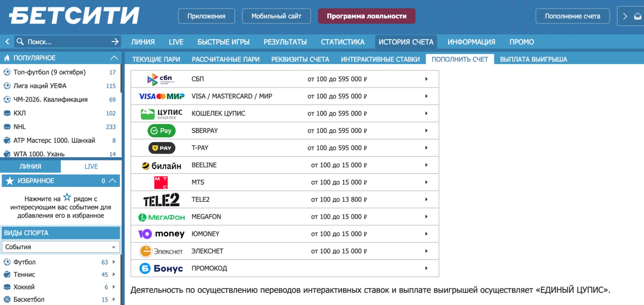Click tennis ball icon beside ATP Мастерс
Image resolution: width=644 pixels, height=305 pixels.
point(7,140)
